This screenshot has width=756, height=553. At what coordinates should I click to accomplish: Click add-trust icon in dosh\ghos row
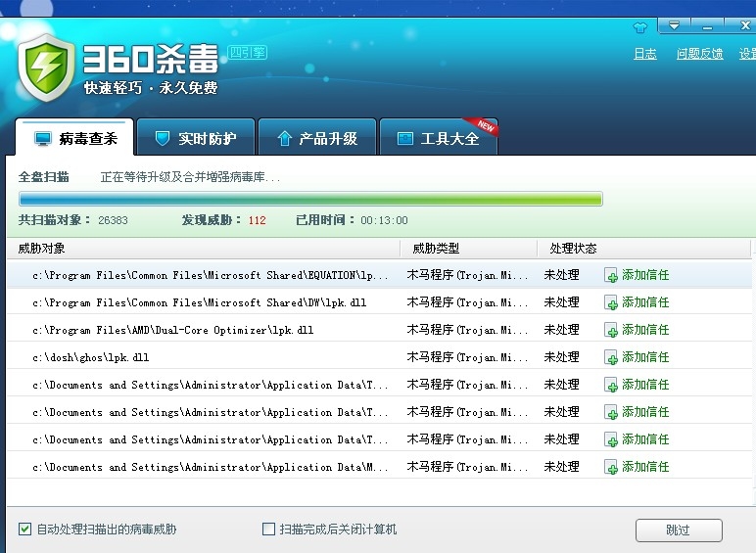tap(611, 357)
